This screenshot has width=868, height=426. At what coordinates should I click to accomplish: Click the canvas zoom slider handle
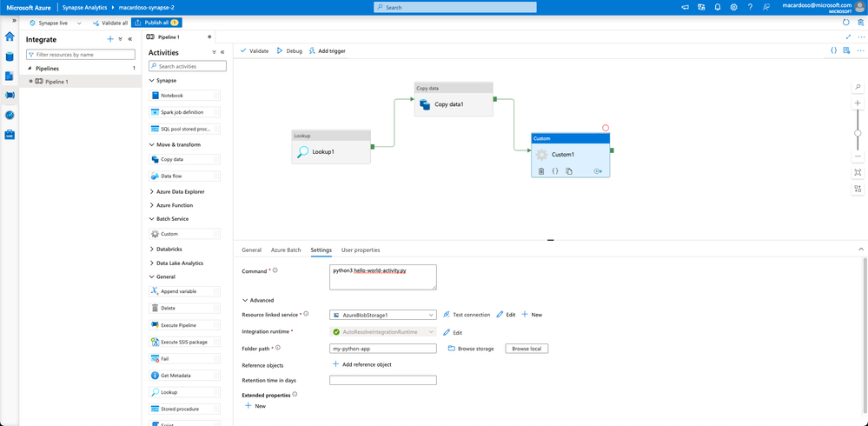click(x=858, y=133)
